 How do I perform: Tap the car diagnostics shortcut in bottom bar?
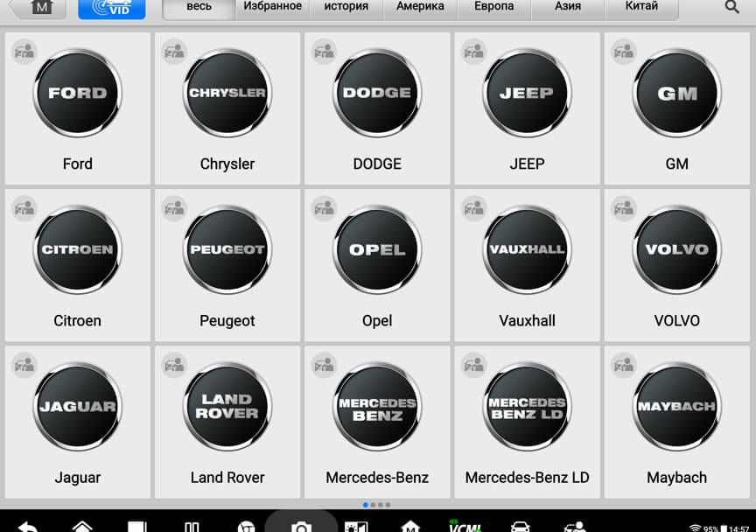(520, 526)
